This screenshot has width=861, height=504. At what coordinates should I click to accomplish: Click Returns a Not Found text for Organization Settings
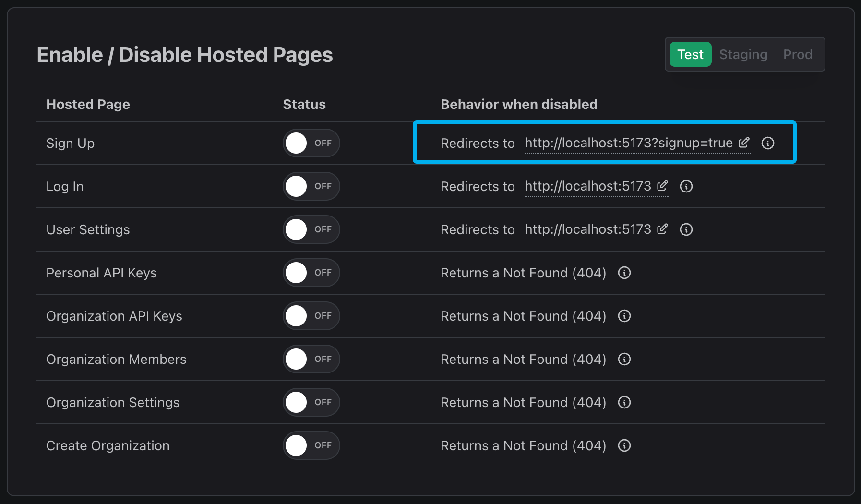[523, 402]
